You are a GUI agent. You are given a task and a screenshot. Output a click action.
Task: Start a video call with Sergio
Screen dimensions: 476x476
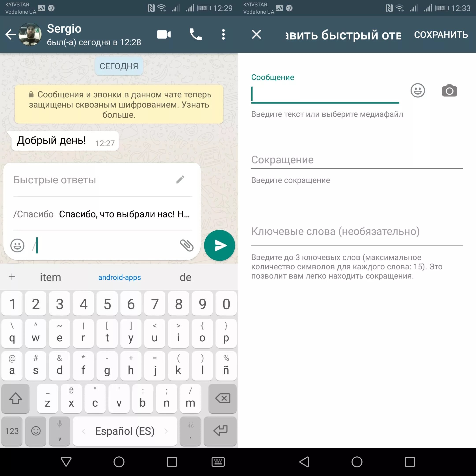pos(164,35)
